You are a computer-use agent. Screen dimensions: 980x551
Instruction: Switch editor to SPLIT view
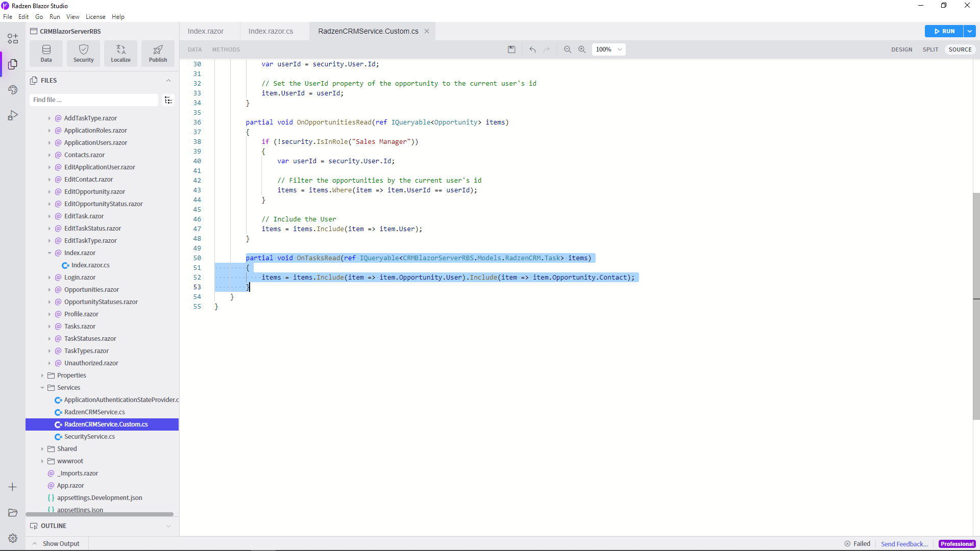930,49
